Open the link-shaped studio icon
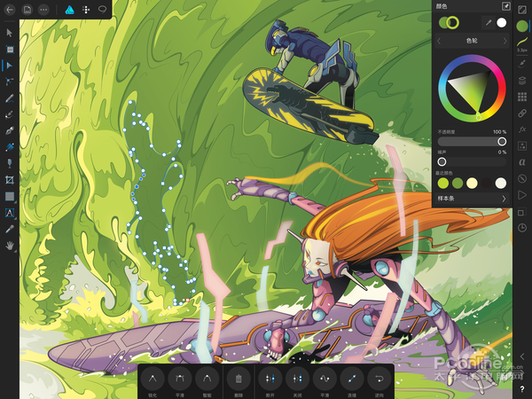This screenshot has width=532, height=399. pos(522,113)
